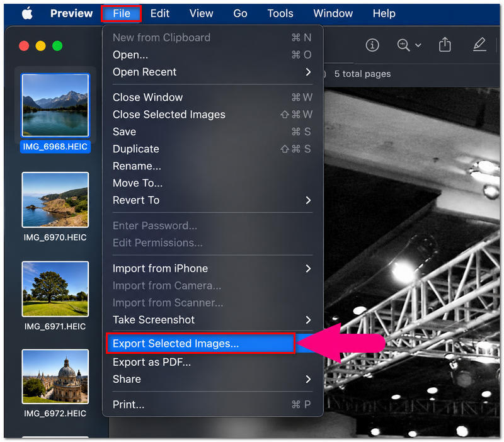
Task: Open the Edit menu
Action: pyautogui.click(x=160, y=13)
